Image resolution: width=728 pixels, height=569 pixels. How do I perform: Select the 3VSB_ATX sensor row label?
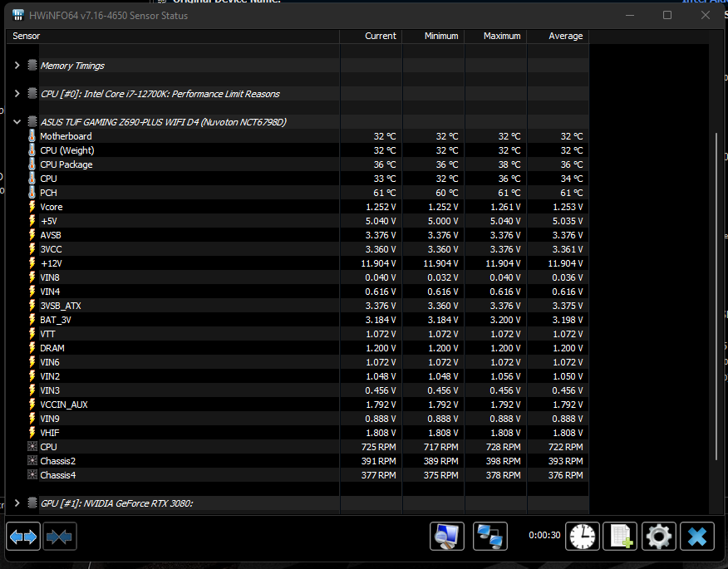coord(61,306)
